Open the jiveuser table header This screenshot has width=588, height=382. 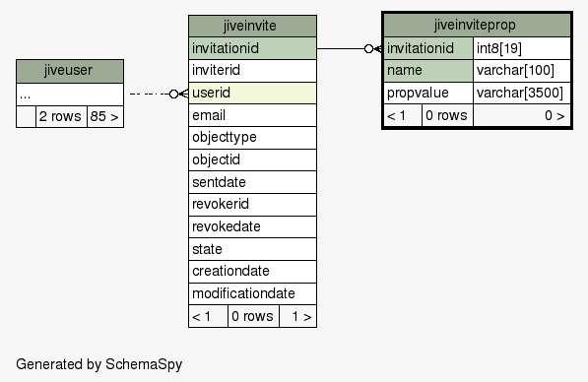[70, 71]
